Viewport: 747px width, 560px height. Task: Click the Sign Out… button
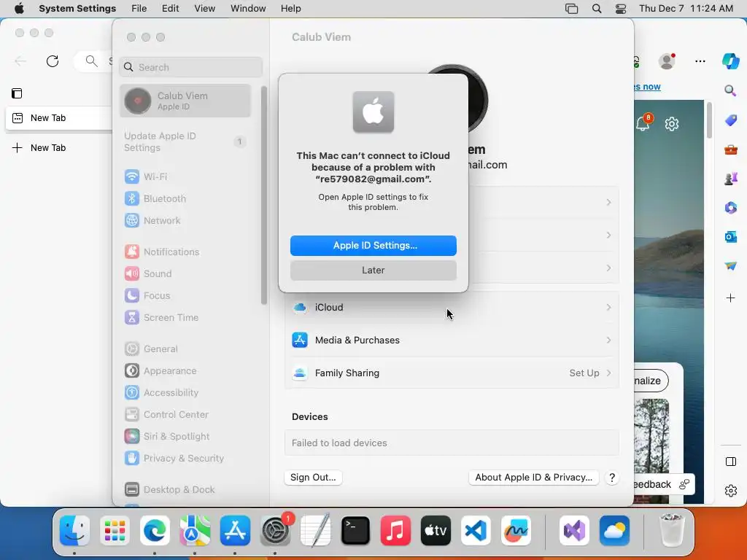click(x=313, y=478)
